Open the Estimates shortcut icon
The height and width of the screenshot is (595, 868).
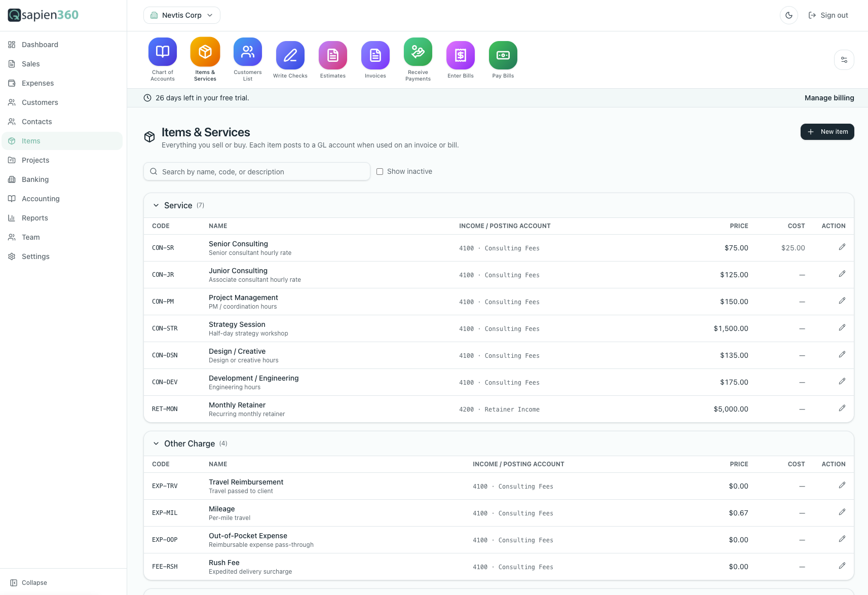tap(333, 55)
